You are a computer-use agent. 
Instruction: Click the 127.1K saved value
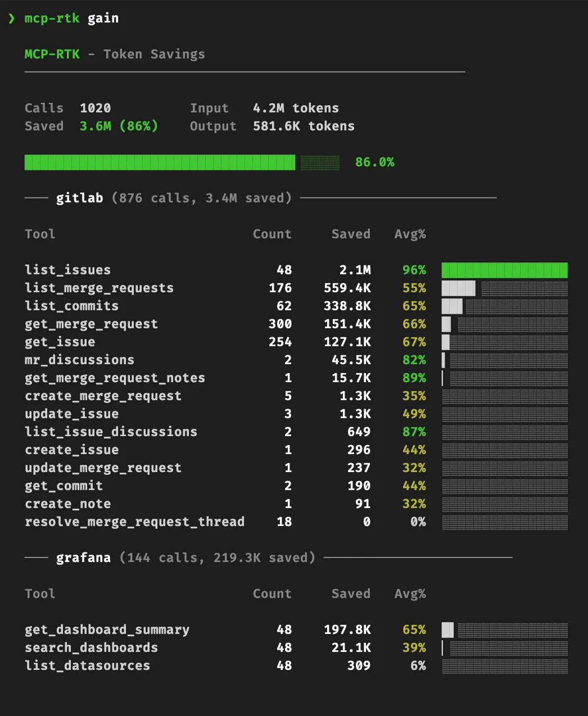click(x=347, y=342)
